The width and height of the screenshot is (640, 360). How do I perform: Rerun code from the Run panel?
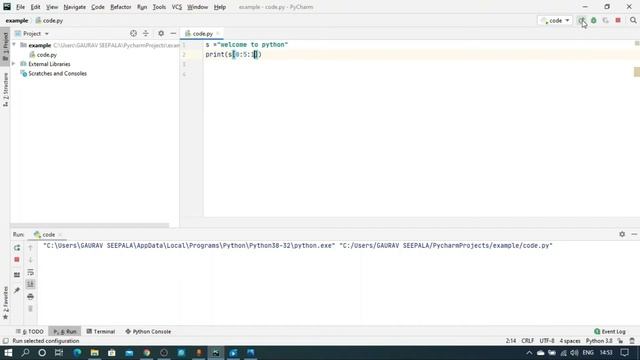click(17, 248)
